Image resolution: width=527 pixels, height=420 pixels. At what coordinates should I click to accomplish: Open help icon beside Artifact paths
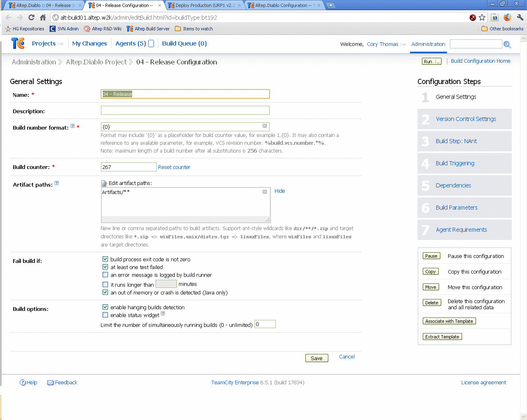(x=57, y=183)
